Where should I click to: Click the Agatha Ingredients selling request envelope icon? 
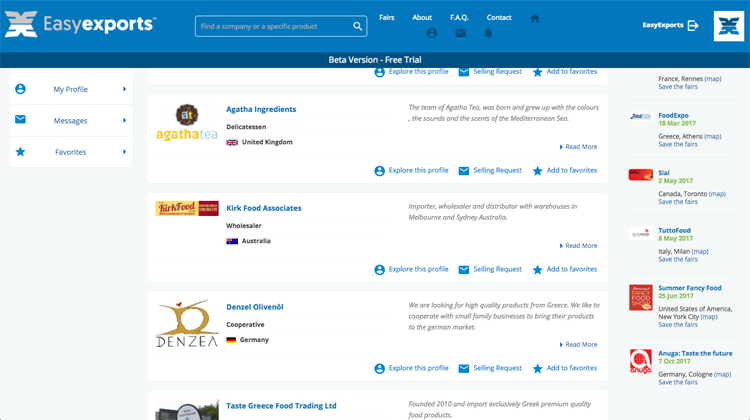pyautogui.click(x=463, y=171)
